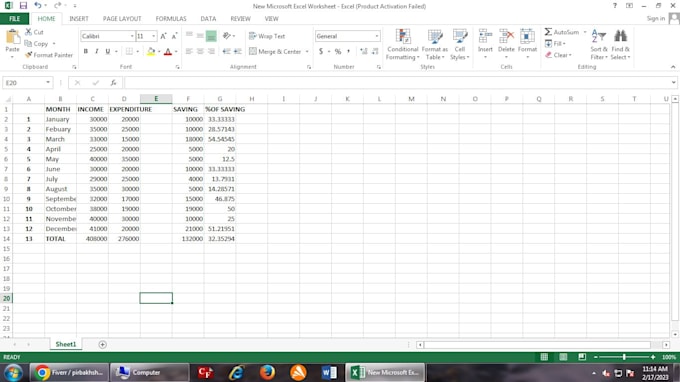Switch to the DATA tab
The image size is (680, 382).
click(208, 19)
